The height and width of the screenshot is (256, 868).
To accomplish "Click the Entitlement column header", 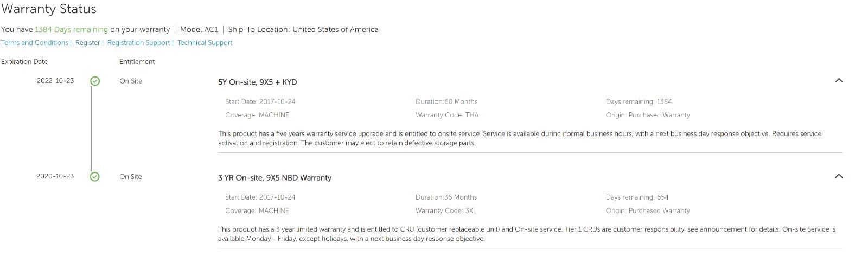I will click(x=137, y=62).
